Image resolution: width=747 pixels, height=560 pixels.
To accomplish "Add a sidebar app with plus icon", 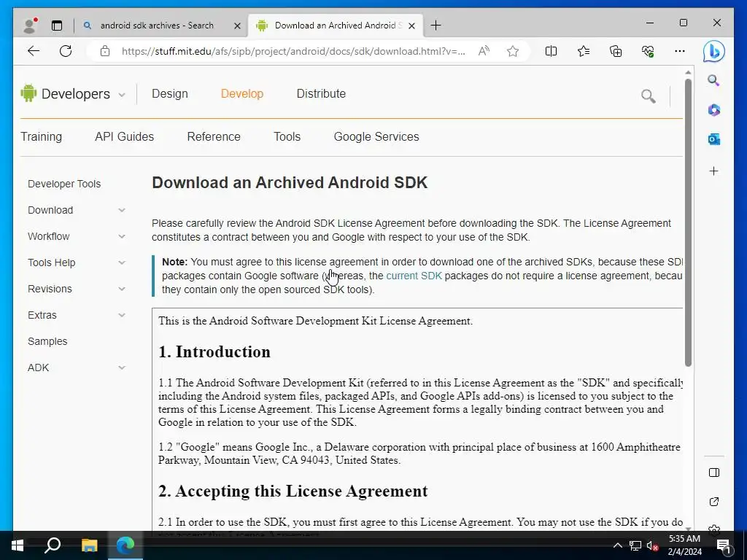I will tap(713, 171).
